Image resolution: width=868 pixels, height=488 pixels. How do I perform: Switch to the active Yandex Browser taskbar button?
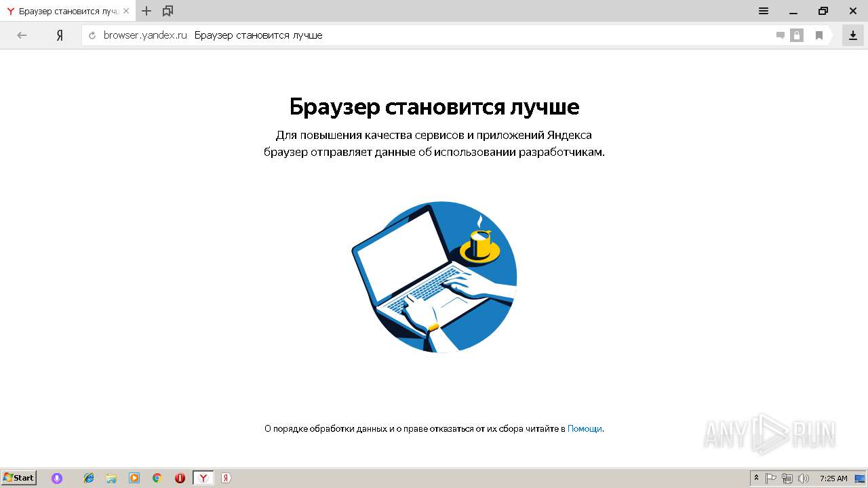(x=203, y=478)
